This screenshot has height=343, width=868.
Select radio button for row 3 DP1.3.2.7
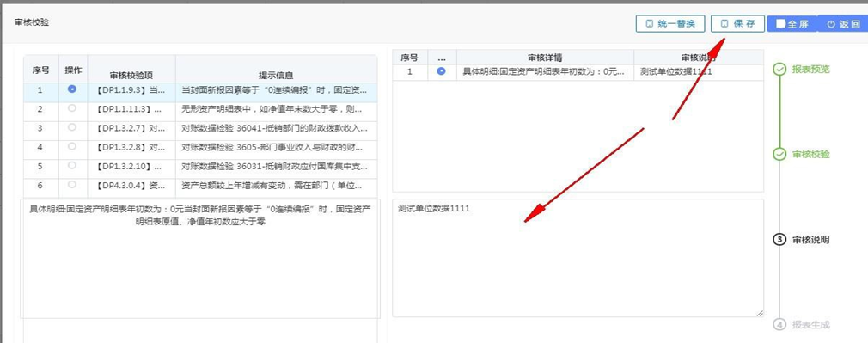click(x=72, y=127)
